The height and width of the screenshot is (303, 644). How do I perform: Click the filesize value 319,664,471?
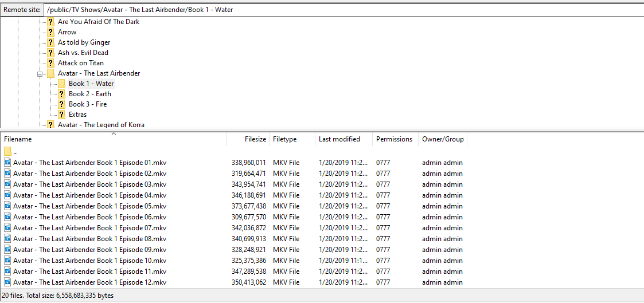coord(248,174)
